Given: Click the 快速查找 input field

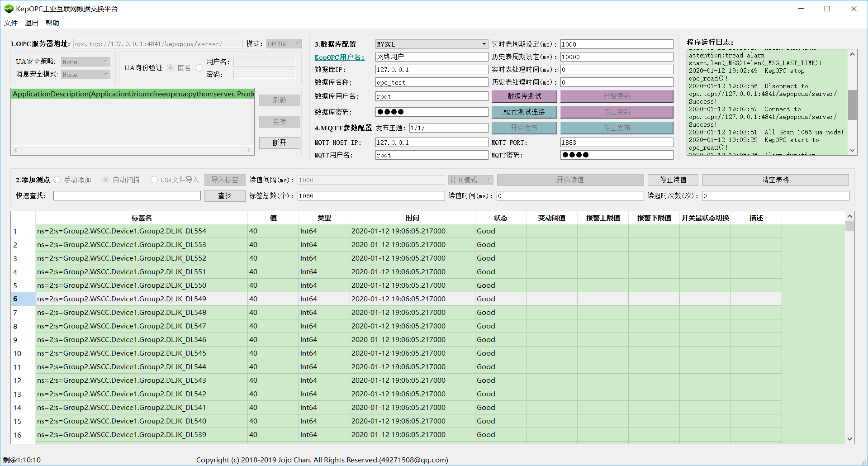Looking at the screenshot, I should tap(127, 195).
